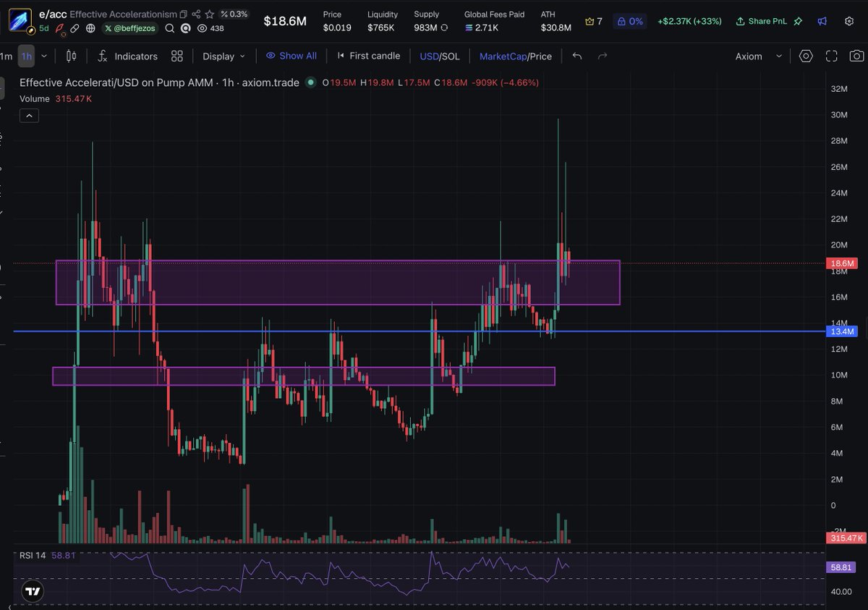Click the magnifier search icon beside @beffjezos
The width and height of the screenshot is (868, 610).
pos(169,28)
